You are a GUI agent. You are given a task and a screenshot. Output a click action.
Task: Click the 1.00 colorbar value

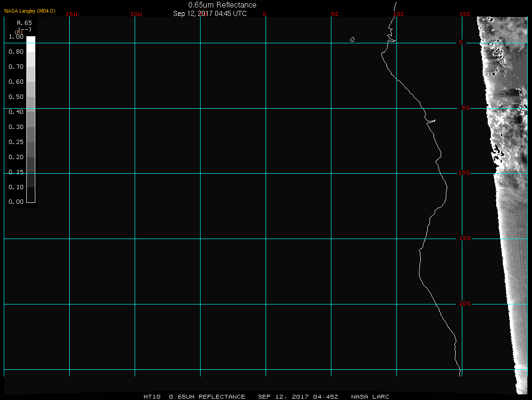16,37
